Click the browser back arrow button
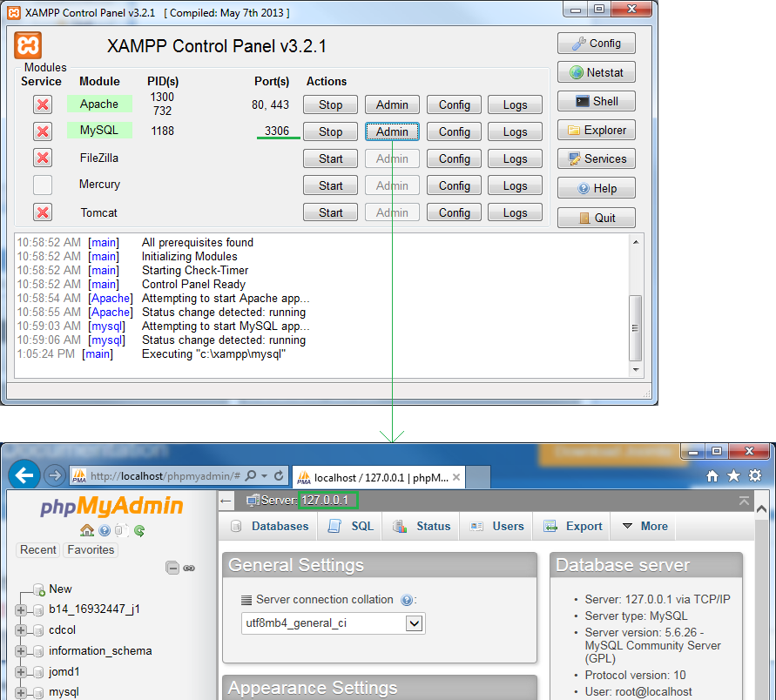The width and height of the screenshot is (776, 700). click(x=24, y=475)
